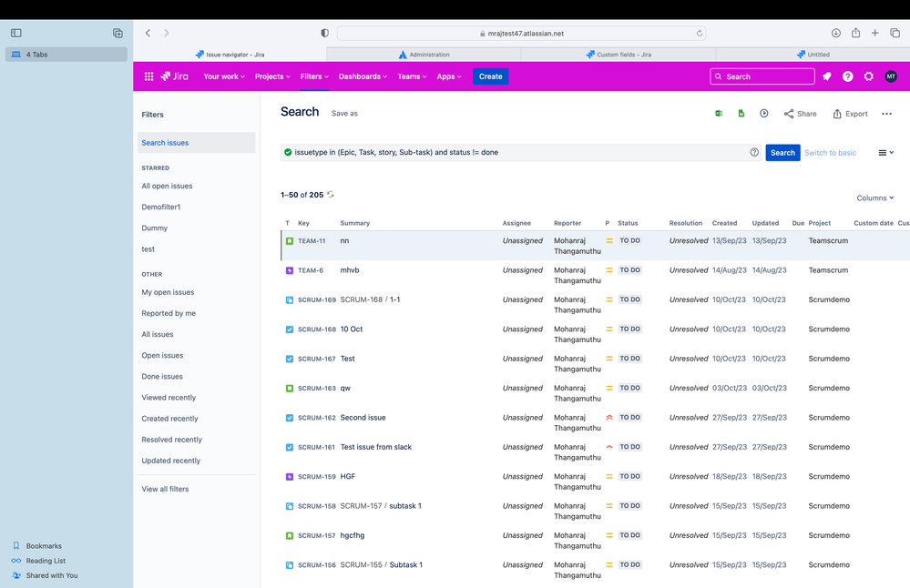
Task: Open in Google Sheets icon
Action: [741, 114]
